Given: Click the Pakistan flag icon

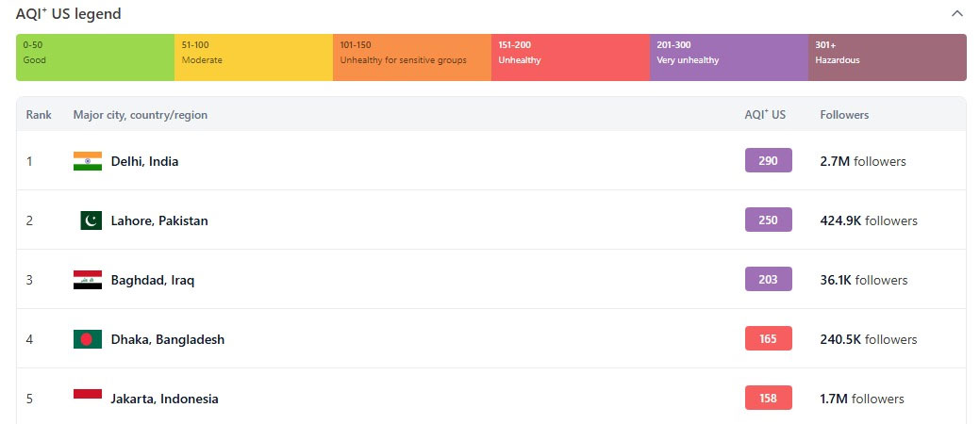Looking at the screenshot, I should pyautogui.click(x=91, y=220).
